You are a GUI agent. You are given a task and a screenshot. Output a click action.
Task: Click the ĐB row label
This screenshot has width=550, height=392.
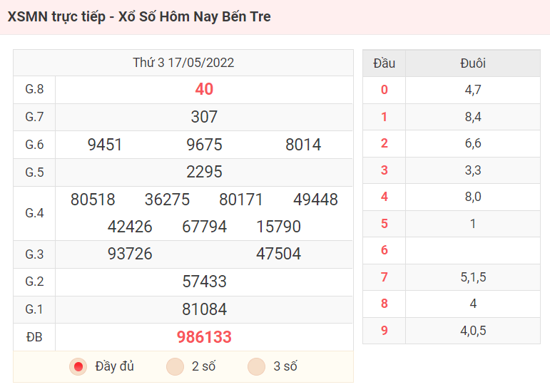click(x=34, y=337)
